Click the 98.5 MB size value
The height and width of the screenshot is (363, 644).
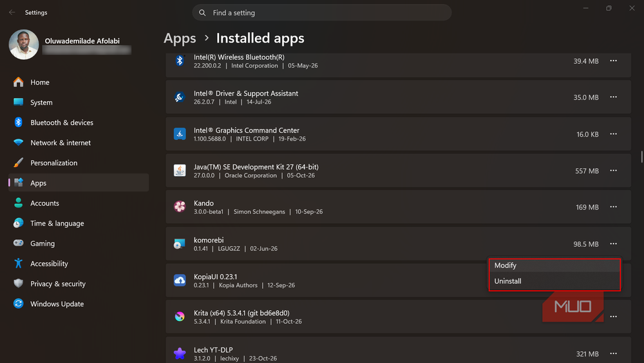pos(586,244)
